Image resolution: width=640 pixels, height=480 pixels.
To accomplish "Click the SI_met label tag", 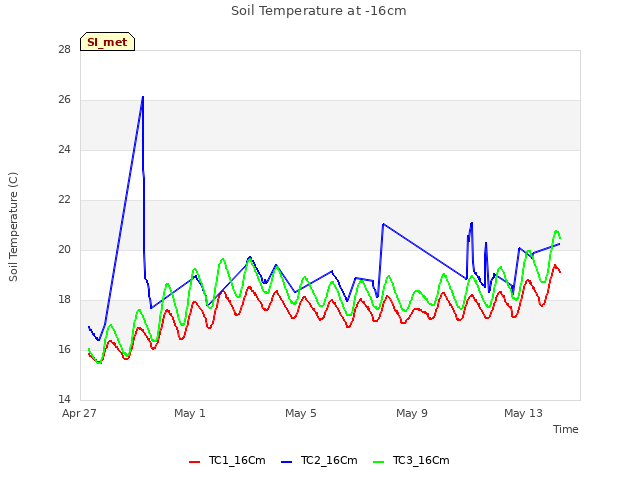I will pos(107,42).
